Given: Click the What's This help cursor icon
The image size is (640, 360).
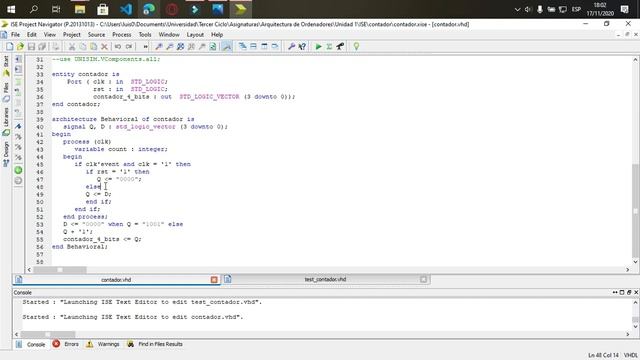Looking at the screenshot, I should (302, 47).
